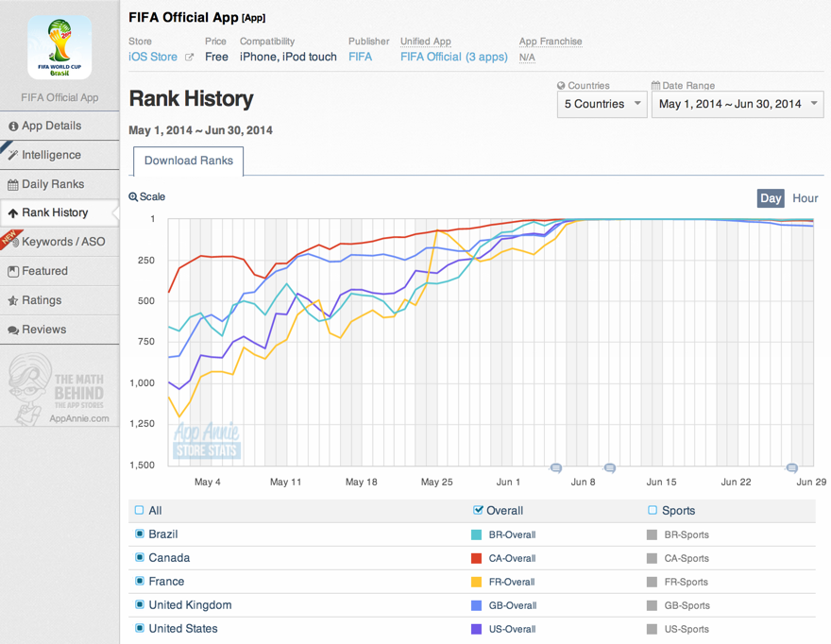Click the US-Overall legend label
Viewport: 831px width, 644px height.
click(x=512, y=629)
